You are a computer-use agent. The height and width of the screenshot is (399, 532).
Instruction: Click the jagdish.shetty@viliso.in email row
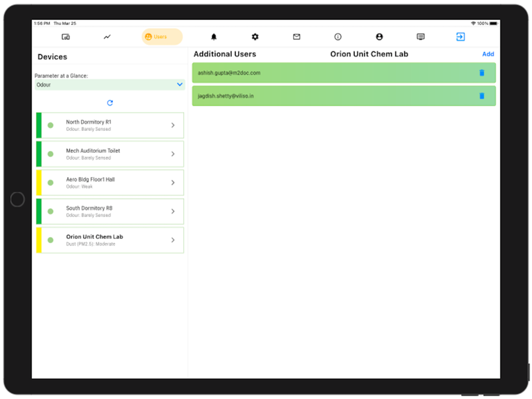(x=344, y=96)
